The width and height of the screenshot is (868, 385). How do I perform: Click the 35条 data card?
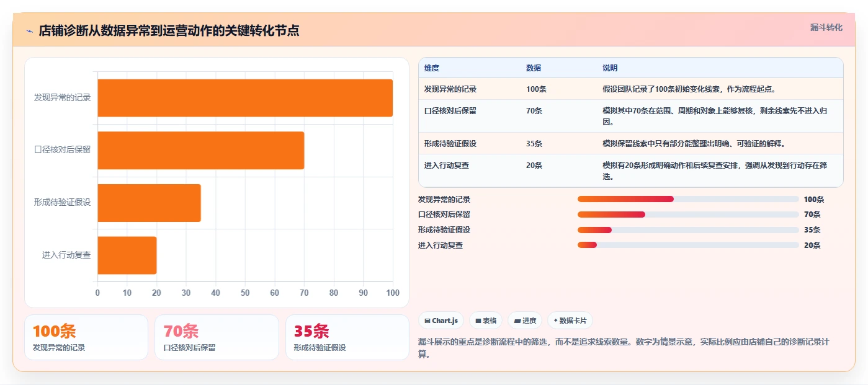point(347,337)
